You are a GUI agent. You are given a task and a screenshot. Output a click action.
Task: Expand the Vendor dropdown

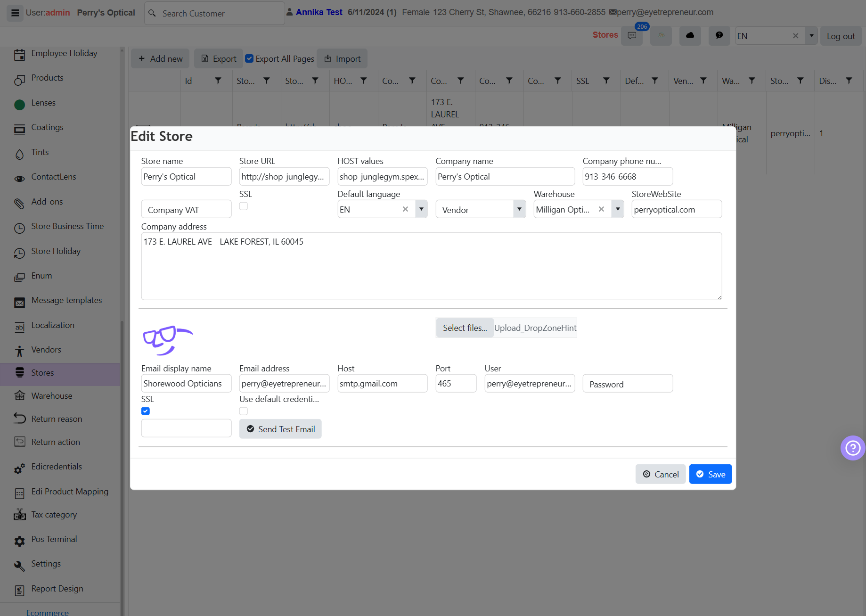[519, 209]
